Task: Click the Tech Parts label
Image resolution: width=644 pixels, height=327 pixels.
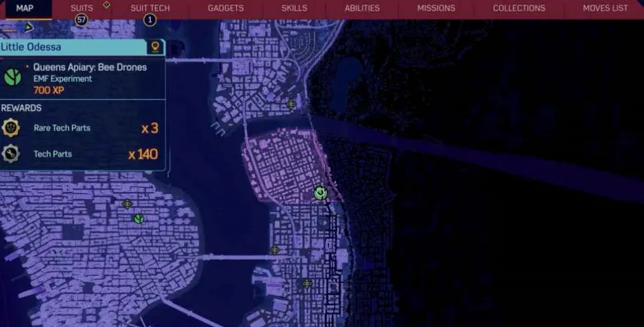Action: pyautogui.click(x=52, y=154)
